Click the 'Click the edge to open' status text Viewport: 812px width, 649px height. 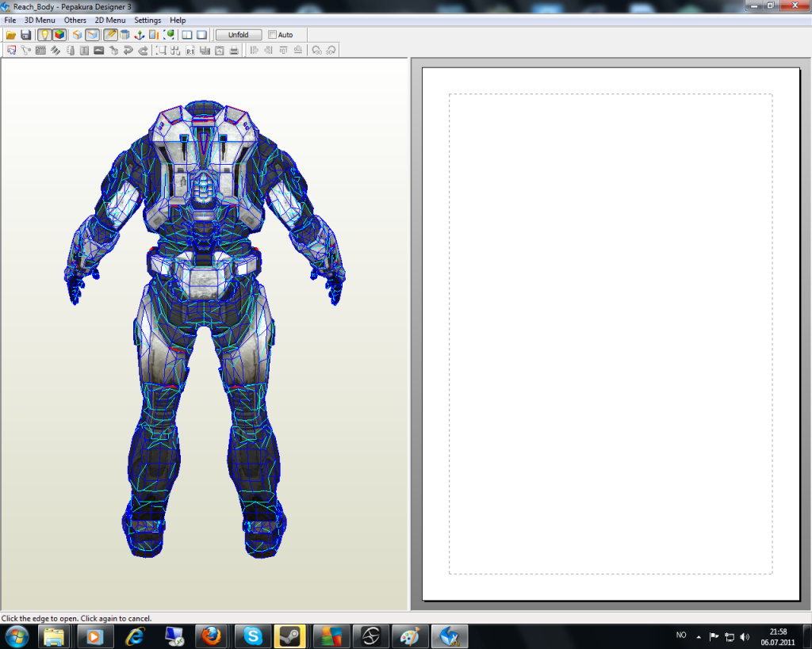pyautogui.click(x=77, y=618)
